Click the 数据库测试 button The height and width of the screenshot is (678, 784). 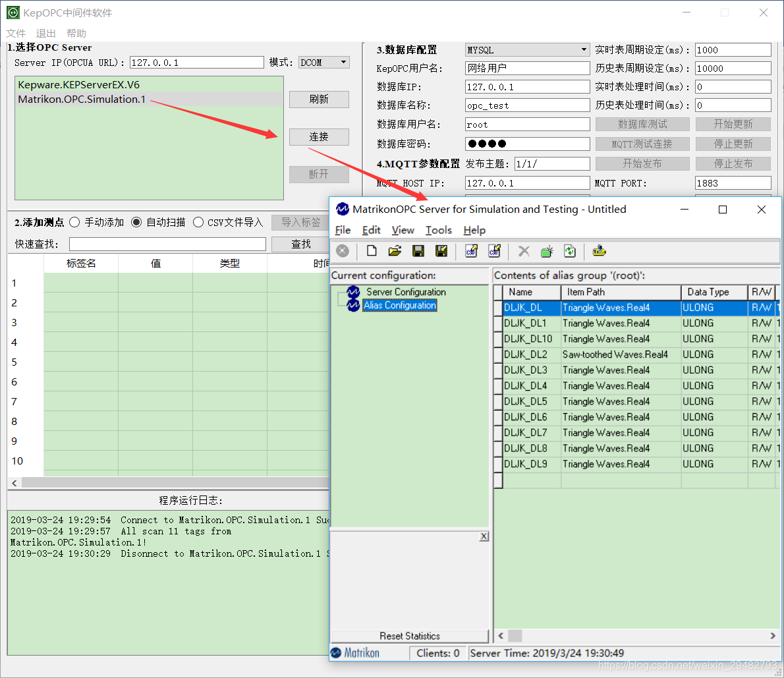pos(642,124)
